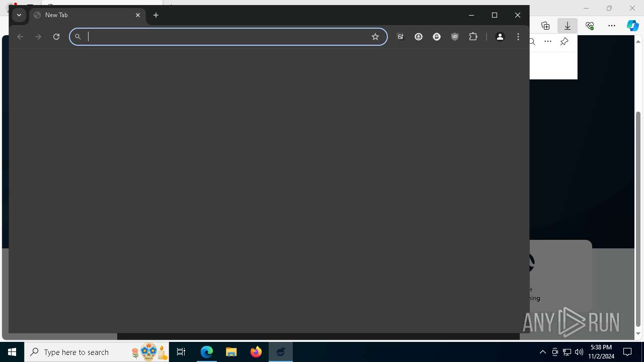
Task: Open more options in Edge downloads panel
Action: coord(548,42)
